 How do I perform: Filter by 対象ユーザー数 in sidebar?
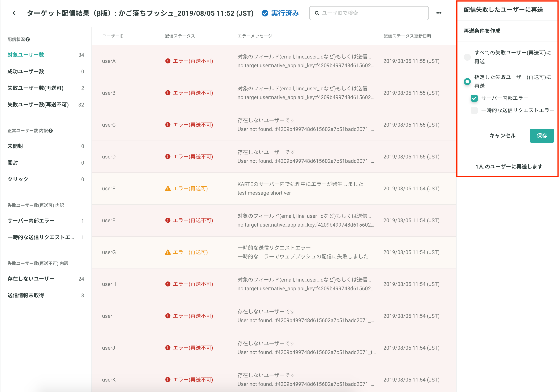coord(46,55)
